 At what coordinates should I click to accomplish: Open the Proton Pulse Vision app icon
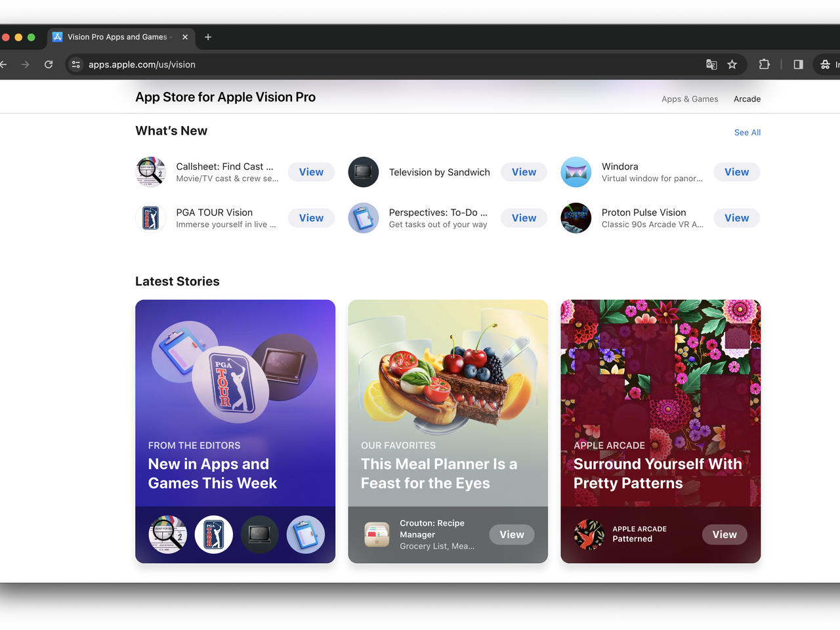[576, 218]
